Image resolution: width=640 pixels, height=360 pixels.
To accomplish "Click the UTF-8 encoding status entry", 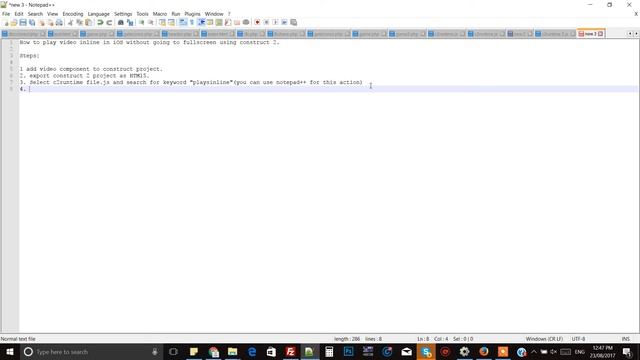I will click(578, 339).
